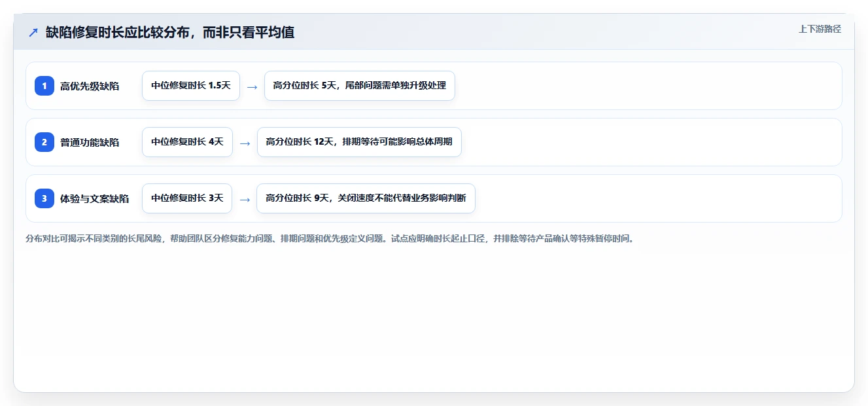Click the 中位修复时长 1.5天 box
The image size is (868, 406).
pyautogui.click(x=191, y=86)
